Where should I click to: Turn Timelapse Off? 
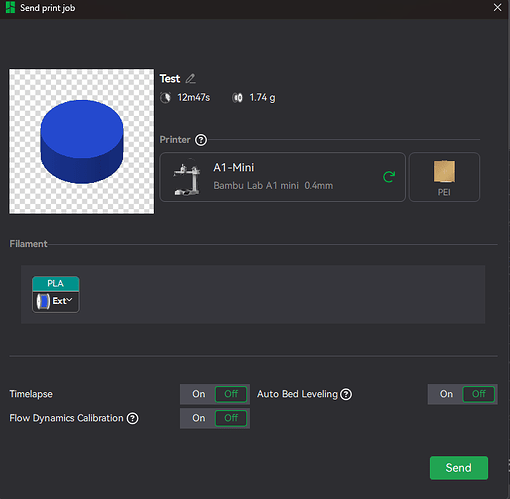231,394
